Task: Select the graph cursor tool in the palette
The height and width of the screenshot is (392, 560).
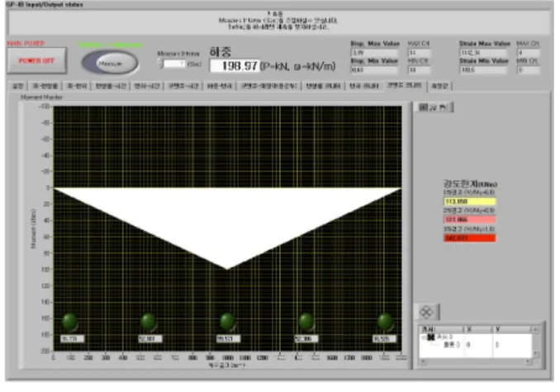Action: click(x=423, y=107)
